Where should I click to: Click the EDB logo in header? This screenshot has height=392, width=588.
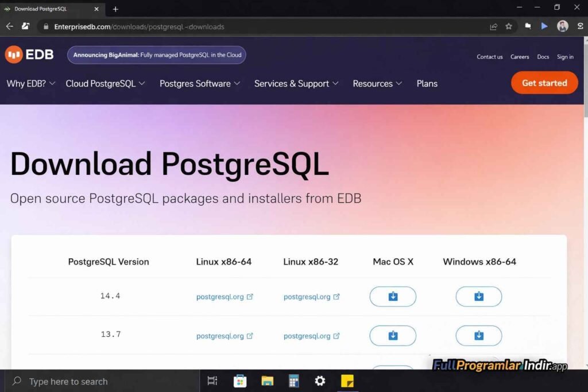[x=29, y=55]
